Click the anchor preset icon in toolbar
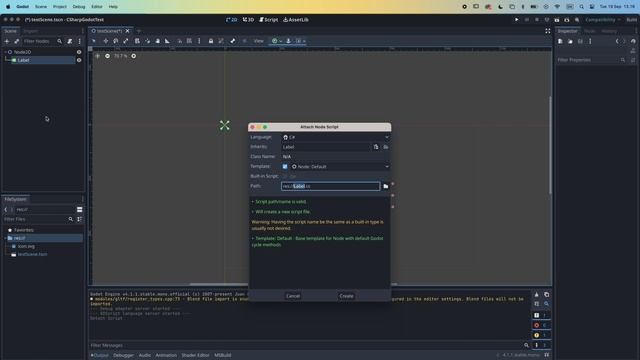 coord(276,41)
